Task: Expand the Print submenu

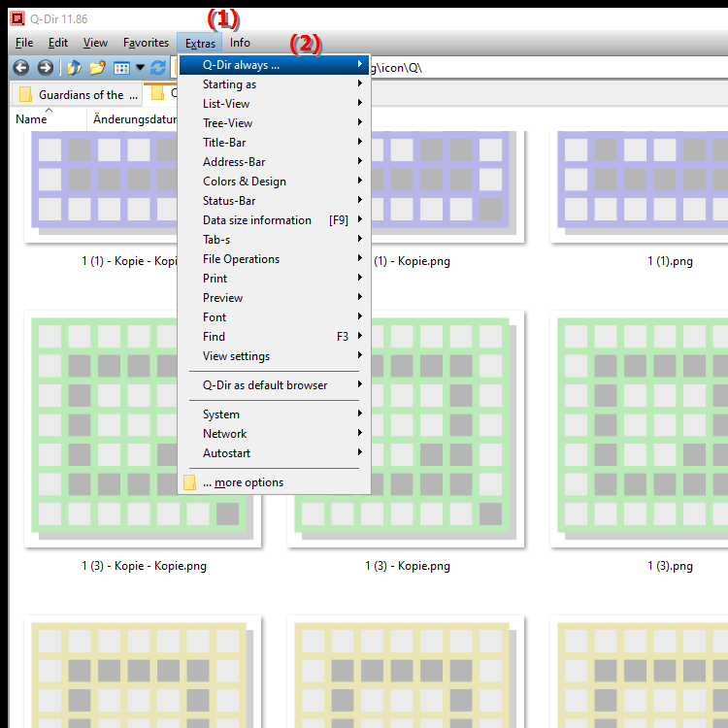Action: pos(274,279)
